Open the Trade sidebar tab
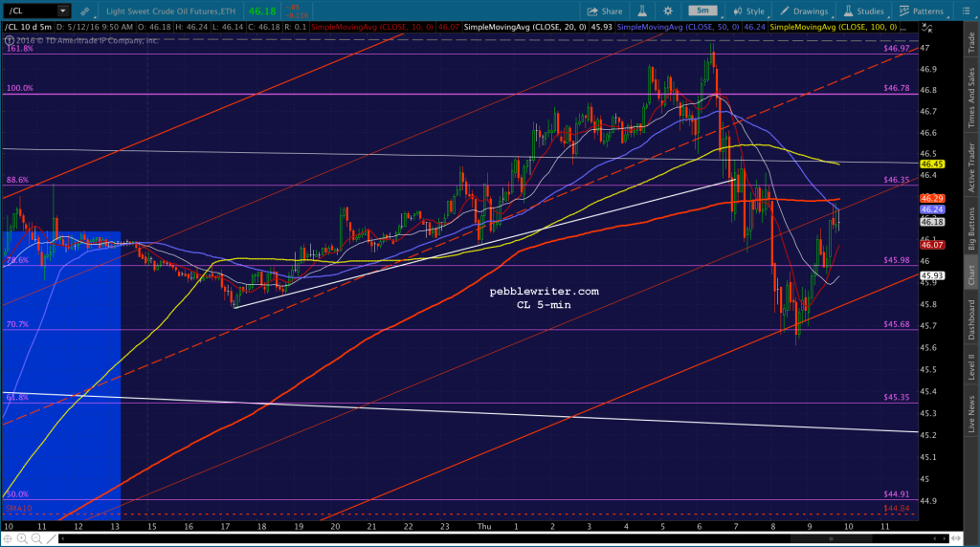This screenshot has width=980, height=547. [x=971, y=42]
